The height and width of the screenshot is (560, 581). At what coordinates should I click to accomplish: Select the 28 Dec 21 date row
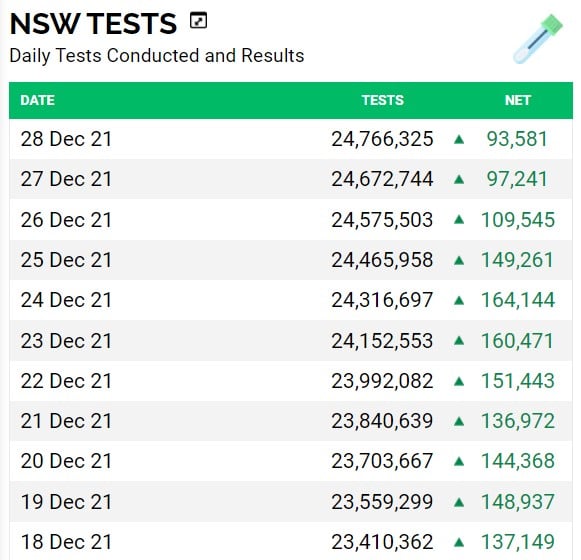pyautogui.click(x=291, y=139)
